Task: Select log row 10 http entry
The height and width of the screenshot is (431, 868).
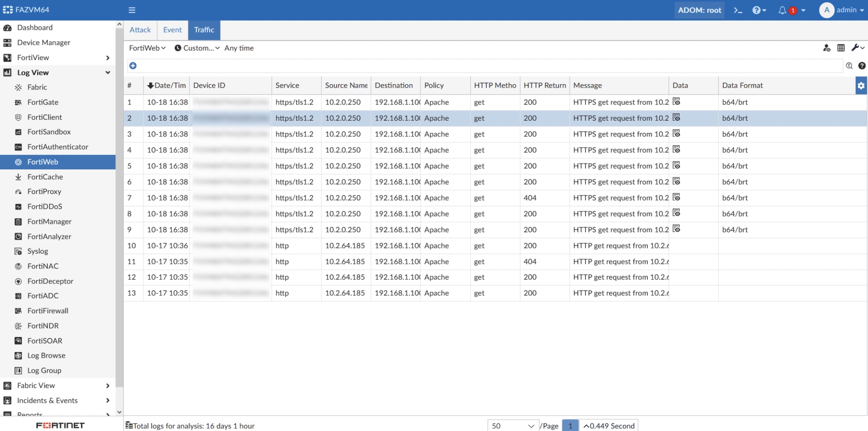Action: pos(495,246)
